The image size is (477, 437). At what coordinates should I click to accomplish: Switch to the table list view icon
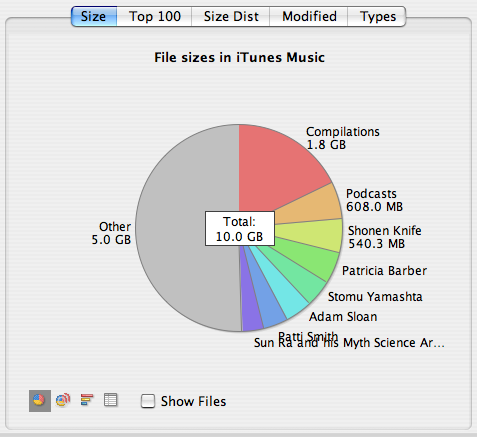[x=110, y=400]
